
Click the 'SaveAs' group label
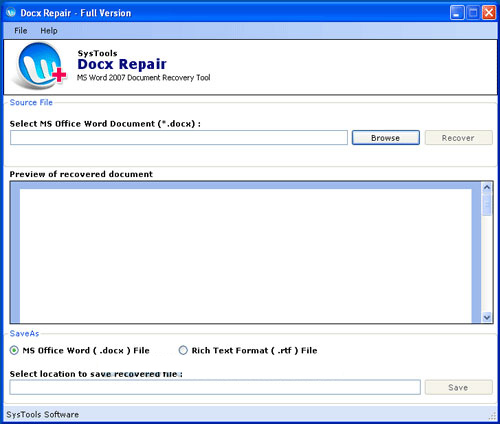click(x=24, y=333)
